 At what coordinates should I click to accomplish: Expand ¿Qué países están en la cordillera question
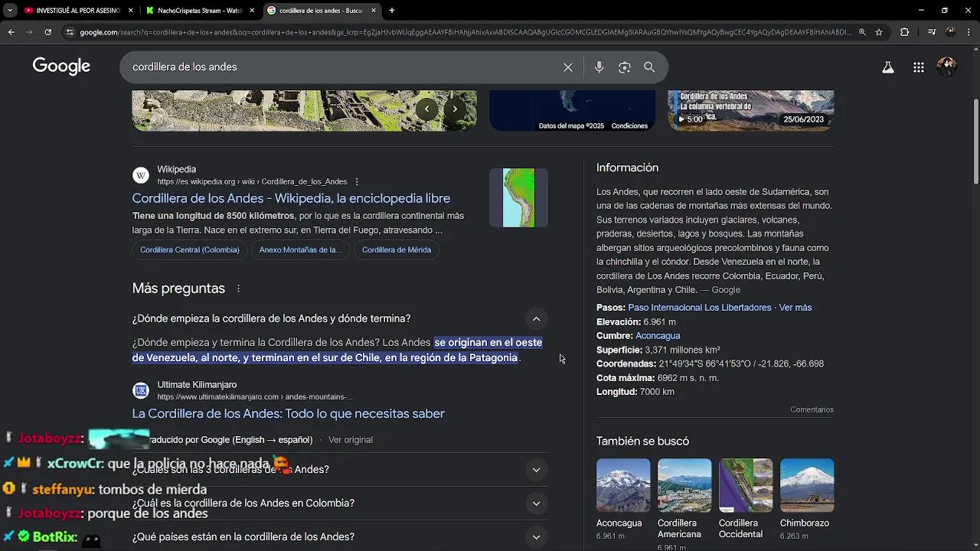click(x=536, y=537)
